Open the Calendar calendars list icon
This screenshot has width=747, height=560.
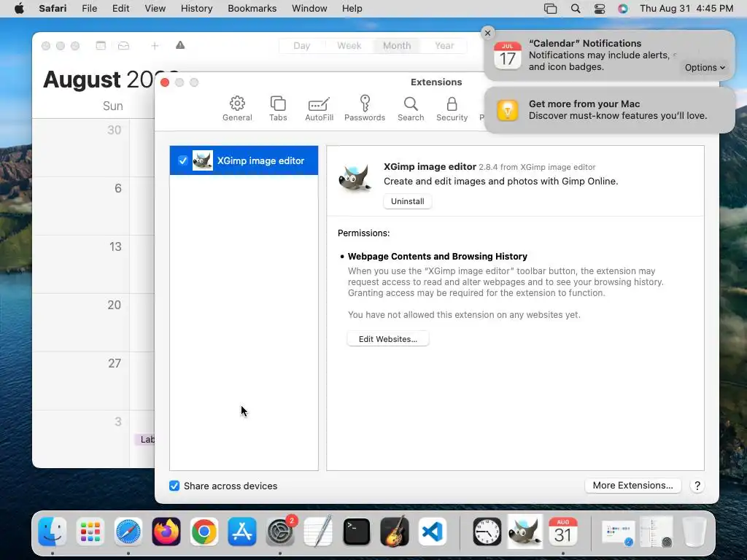coord(101,46)
